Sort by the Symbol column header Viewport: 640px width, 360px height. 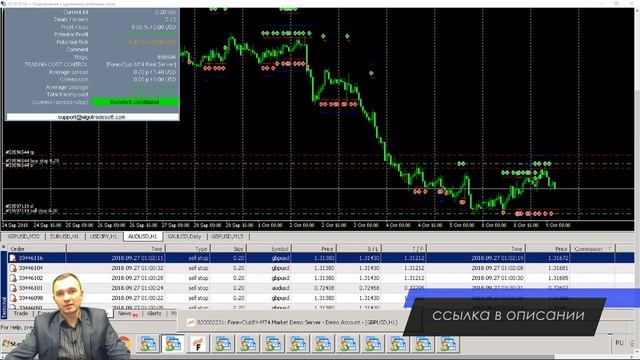pyautogui.click(x=269, y=249)
